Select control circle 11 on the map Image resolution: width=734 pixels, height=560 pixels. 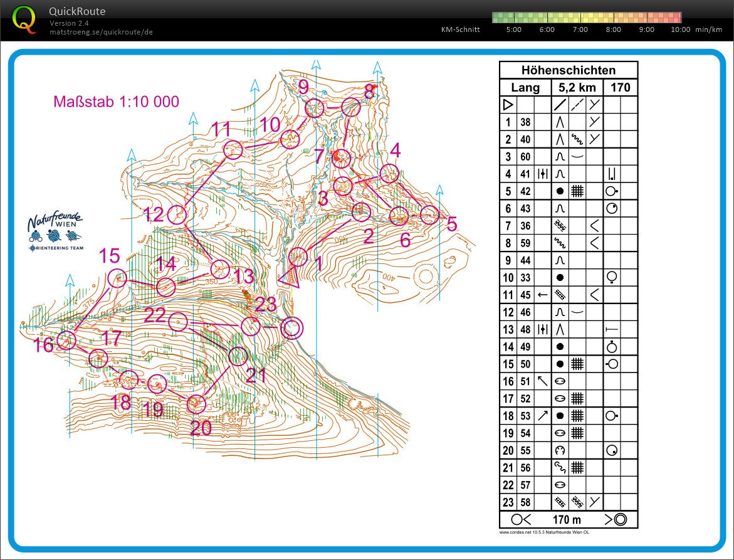click(233, 151)
